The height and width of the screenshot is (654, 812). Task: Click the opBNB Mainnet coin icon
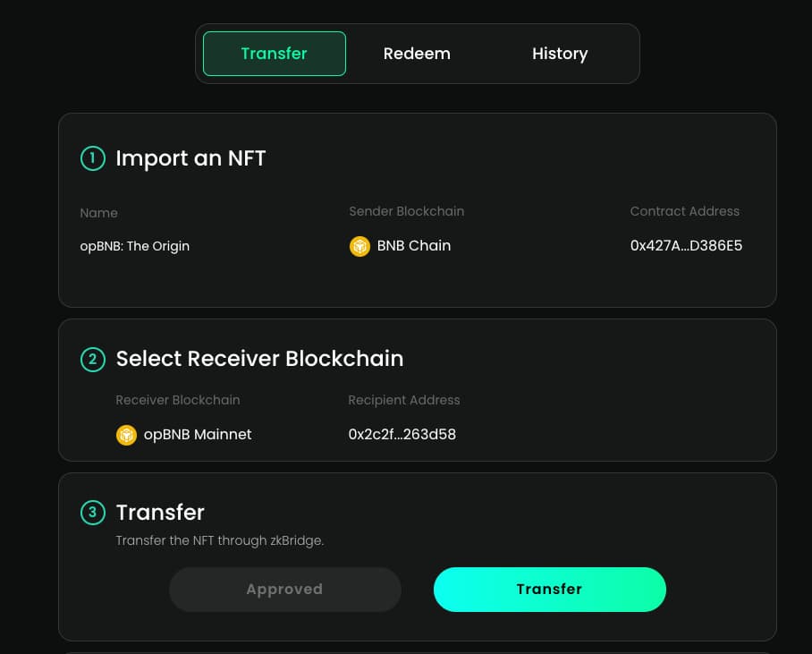coord(126,435)
